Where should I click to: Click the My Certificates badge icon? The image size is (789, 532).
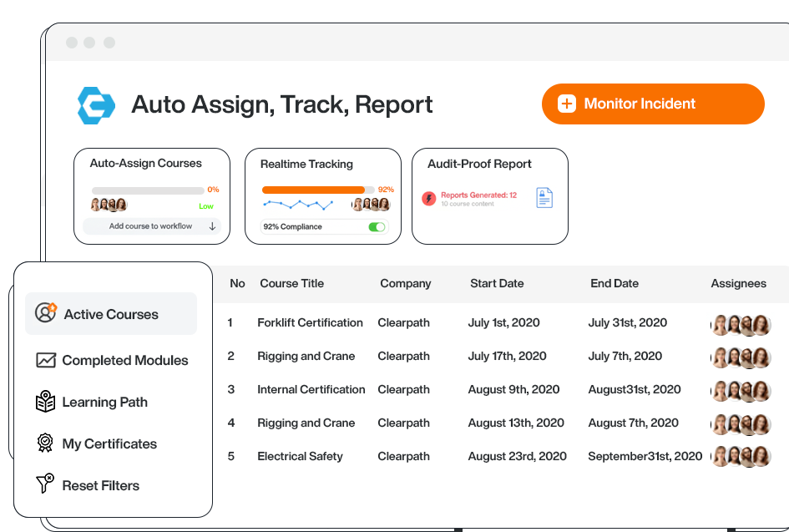[x=46, y=443]
